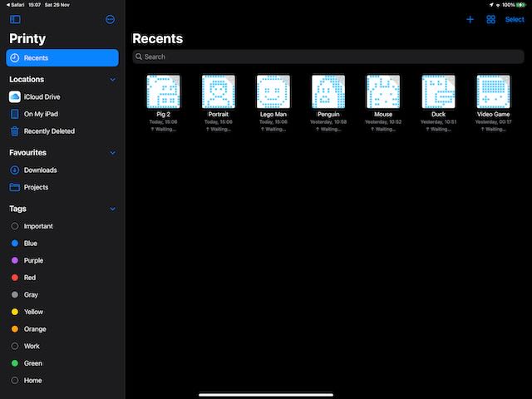
Task: Open the Video Game document thumbnail
Action: click(493, 91)
